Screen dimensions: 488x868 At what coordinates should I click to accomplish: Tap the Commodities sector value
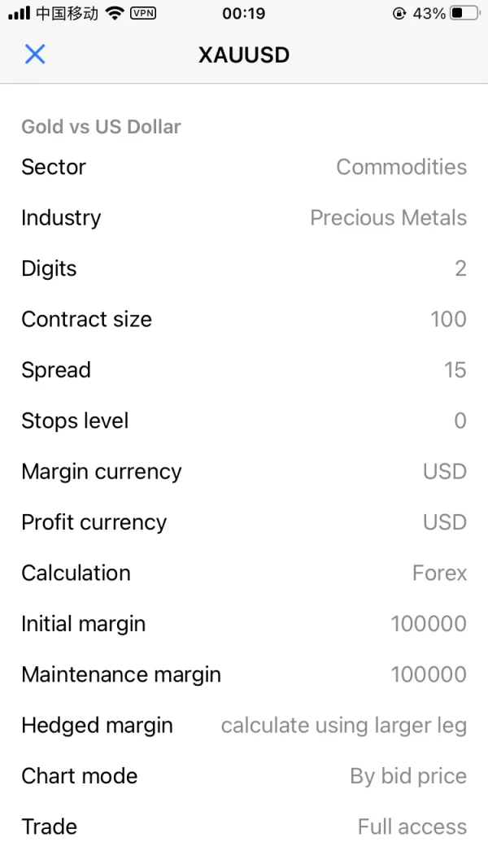coord(401,167)
